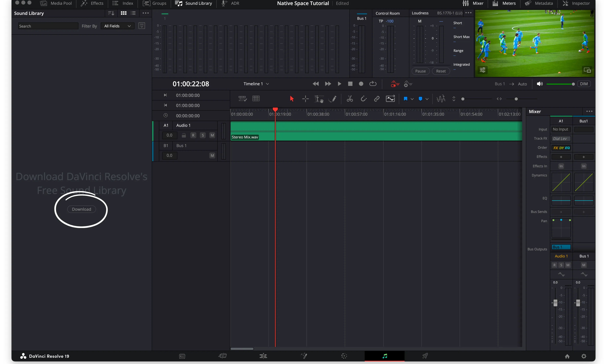Lock the Audio 1 track
Screen dimensions: 607x364
tap(184, 135)
